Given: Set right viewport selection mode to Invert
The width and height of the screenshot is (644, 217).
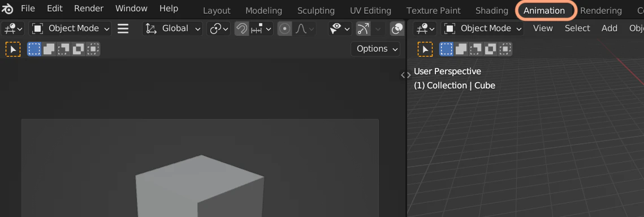Looking at the screenshot, I should coord(490,49).
